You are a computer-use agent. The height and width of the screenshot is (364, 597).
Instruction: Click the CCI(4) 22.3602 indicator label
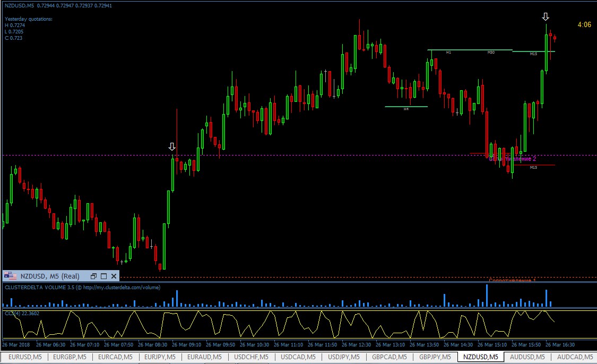22,314
